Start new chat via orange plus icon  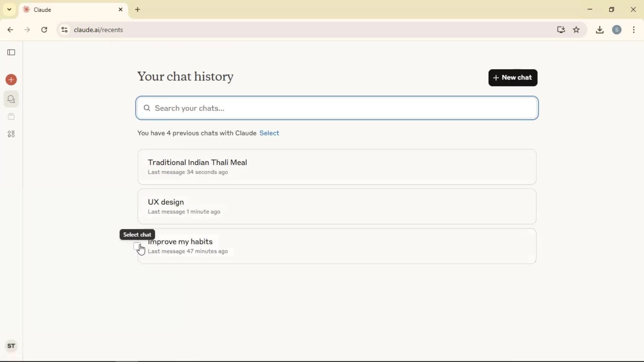(x=11, y=80)
